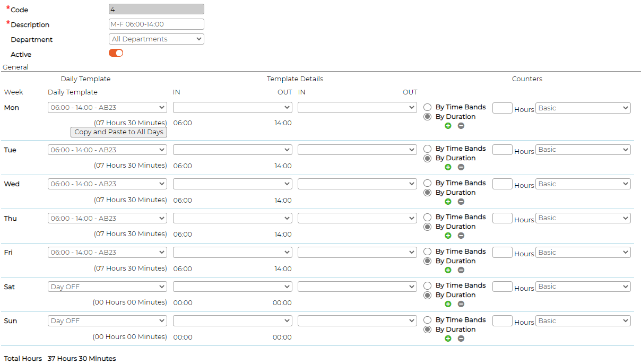Remove counter with Wed minus icon
641x364 pixels.
[x=461, y=202]
